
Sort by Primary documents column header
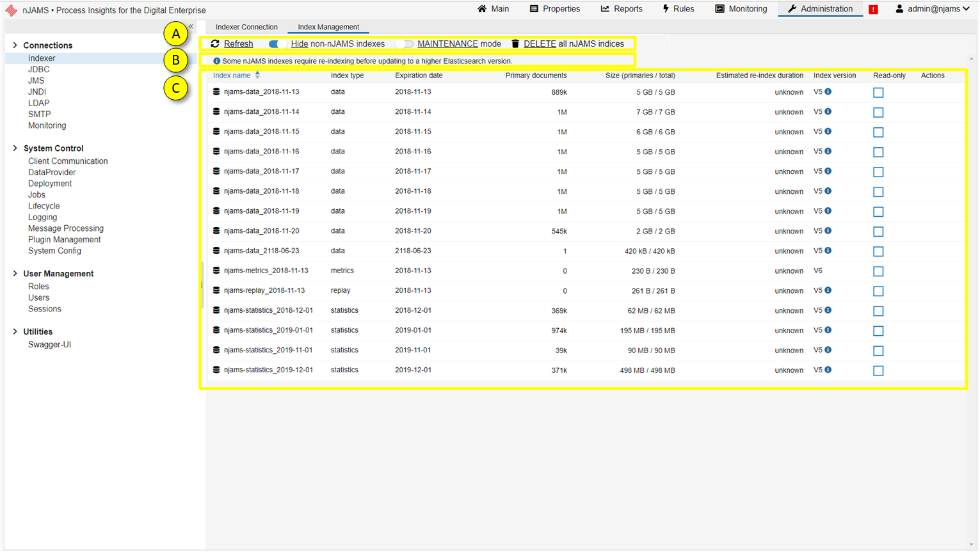536,75
